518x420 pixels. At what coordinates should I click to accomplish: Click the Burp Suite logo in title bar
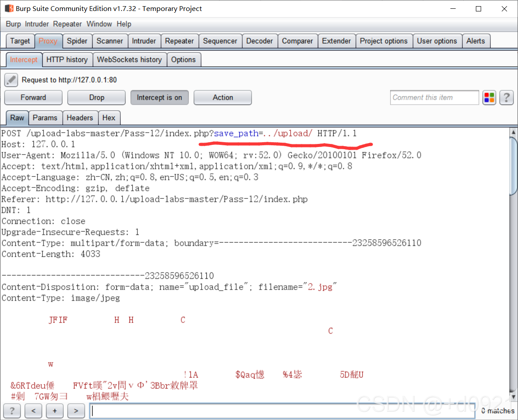tap(9, 8)
